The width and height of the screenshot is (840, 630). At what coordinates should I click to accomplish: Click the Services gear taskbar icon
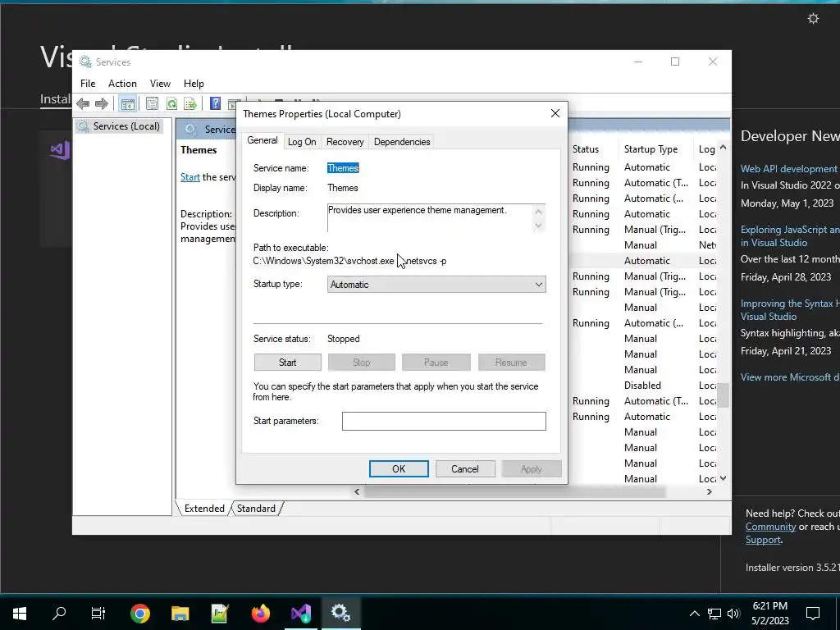point(340,613)
